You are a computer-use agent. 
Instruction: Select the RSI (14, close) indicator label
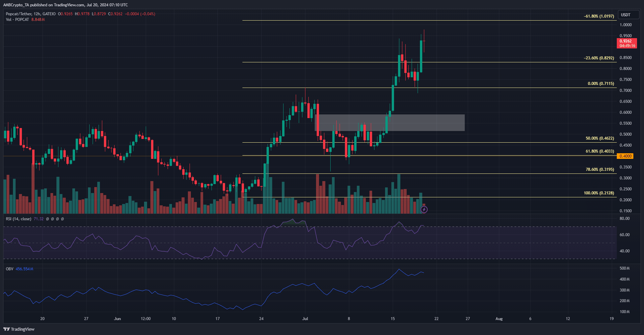[x=19, y=219]
